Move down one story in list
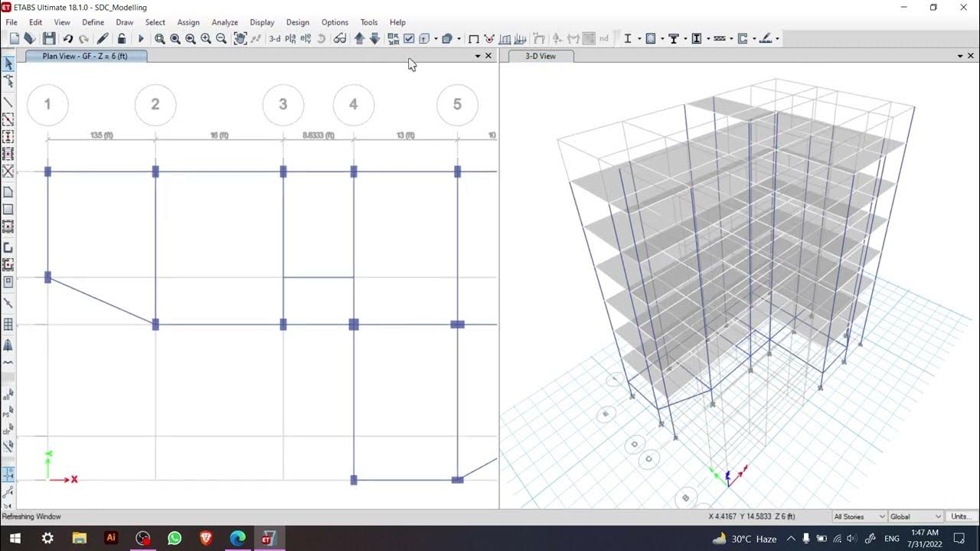 [x=374, y=38]
